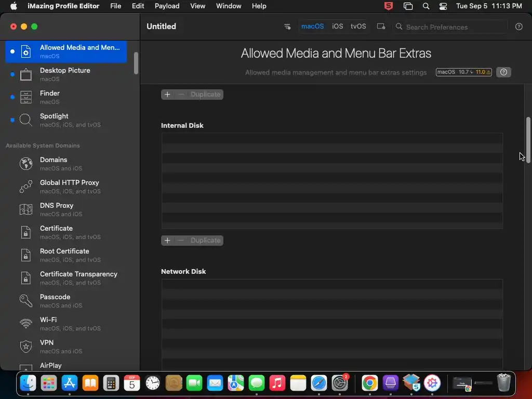Open Launchpad from the Dock
This screenshot has width=532, height=399.
[49, 383]
